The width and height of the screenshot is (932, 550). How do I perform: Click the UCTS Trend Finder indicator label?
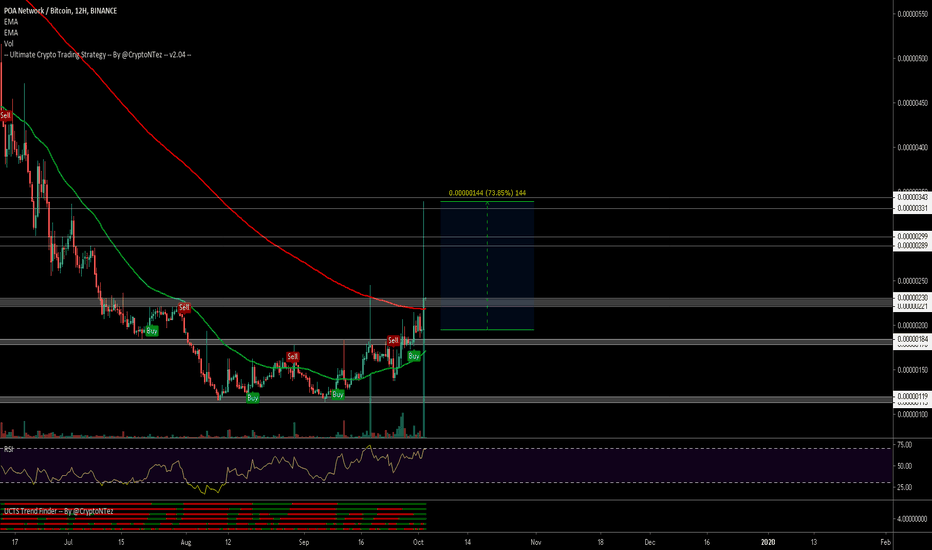tap(58, 511)
